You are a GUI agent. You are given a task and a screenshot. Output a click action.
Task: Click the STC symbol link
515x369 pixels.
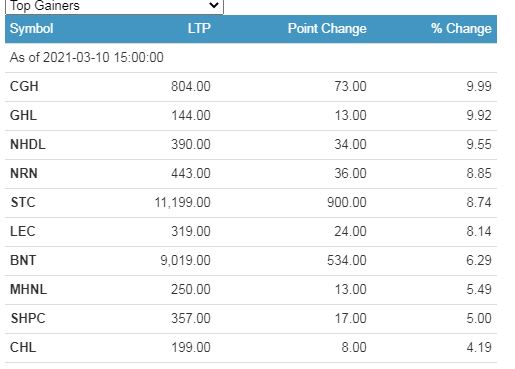(23, 203)
